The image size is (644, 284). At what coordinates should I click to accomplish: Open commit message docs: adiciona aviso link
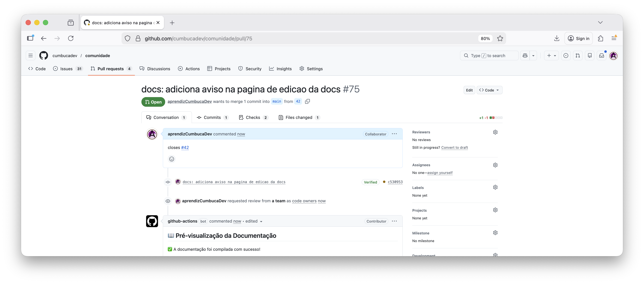click(234, 182)
